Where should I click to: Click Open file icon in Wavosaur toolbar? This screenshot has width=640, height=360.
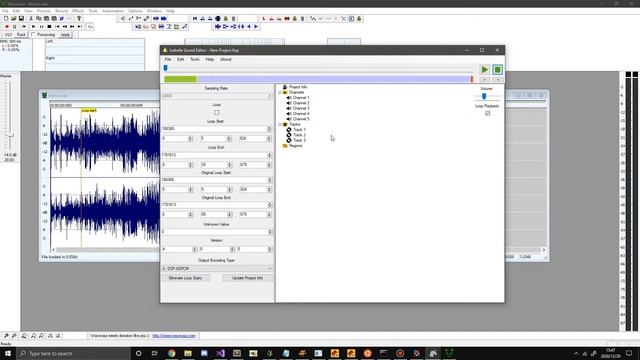point(13,19)
